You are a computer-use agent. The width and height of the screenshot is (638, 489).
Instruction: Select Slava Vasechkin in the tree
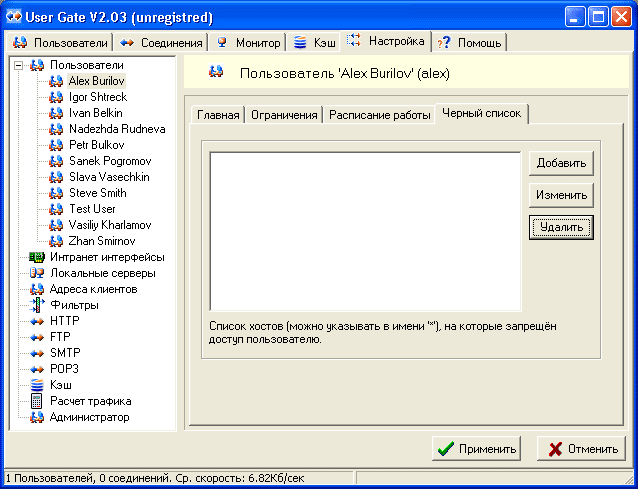pos(109,177)
